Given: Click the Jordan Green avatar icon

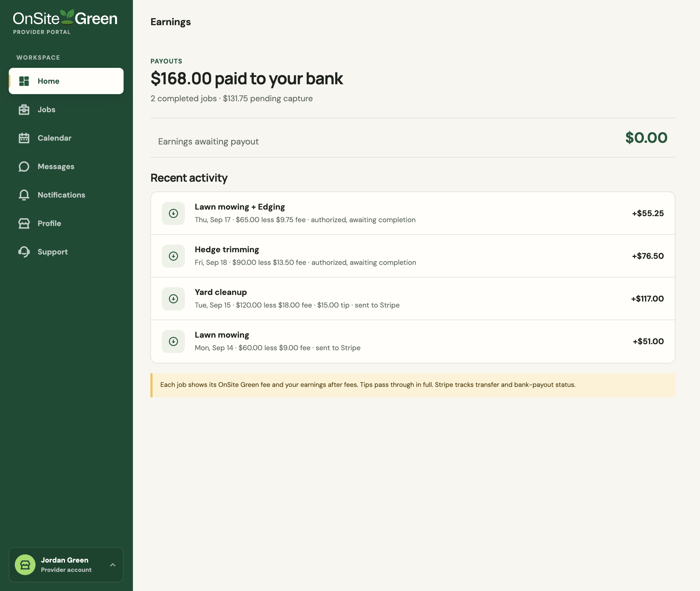Looking at the screenshot, I should coord(25,564).
